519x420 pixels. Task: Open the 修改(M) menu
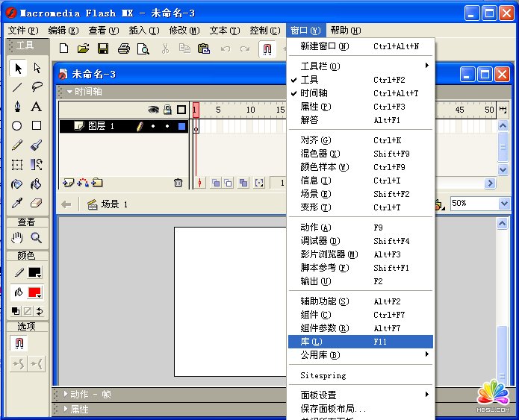click(184, 31)
